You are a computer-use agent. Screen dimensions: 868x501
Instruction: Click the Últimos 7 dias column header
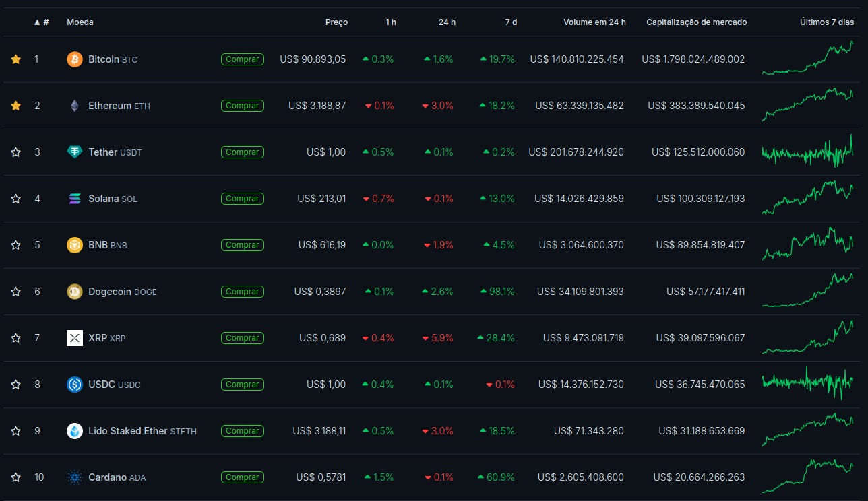coord(827,22)
